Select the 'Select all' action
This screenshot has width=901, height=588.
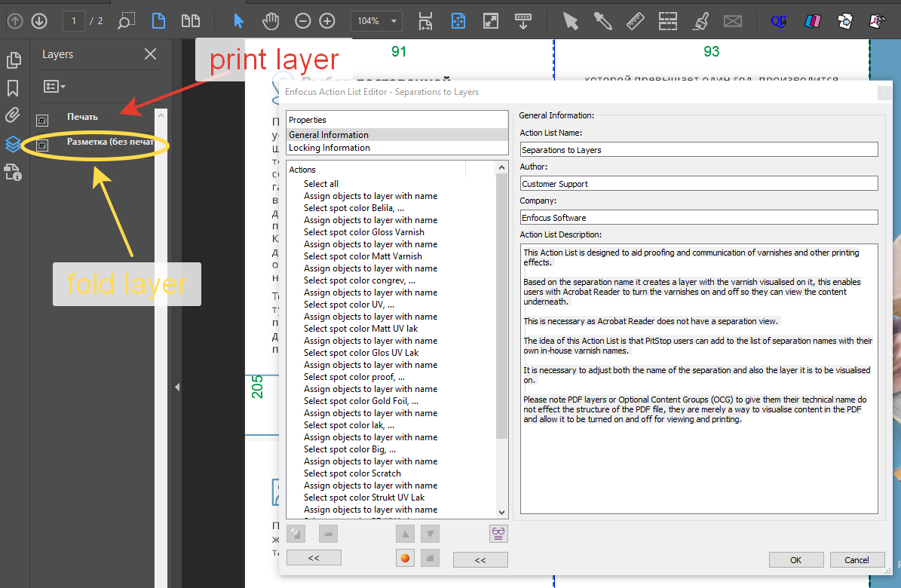point(320,184)
